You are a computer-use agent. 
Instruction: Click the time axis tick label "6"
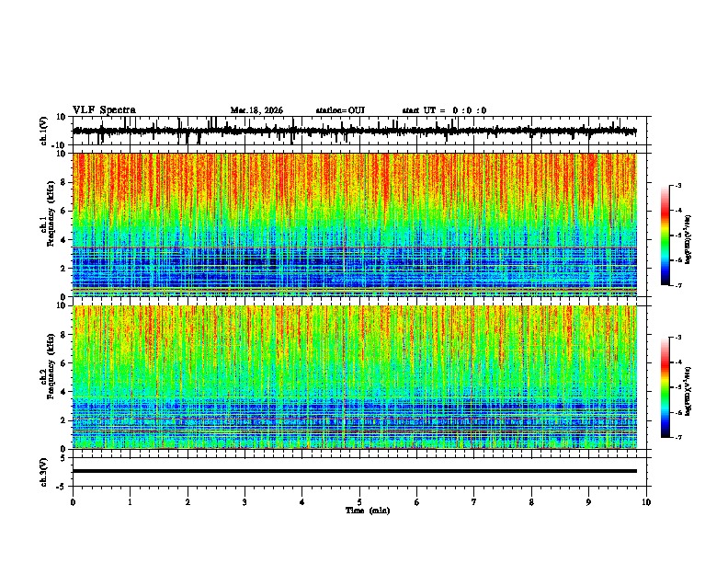tap(417, 502)
